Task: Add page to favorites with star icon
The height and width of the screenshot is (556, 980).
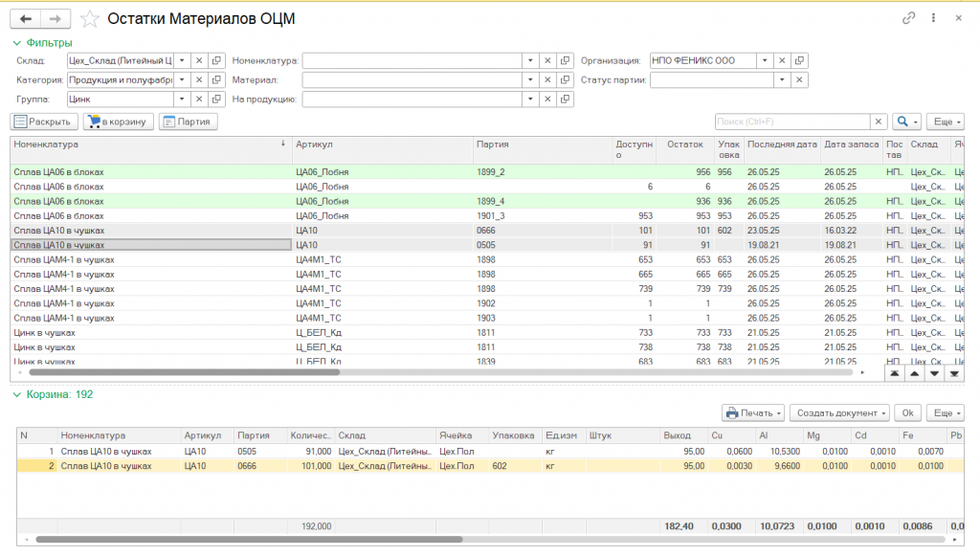Action: click(90, 19)
